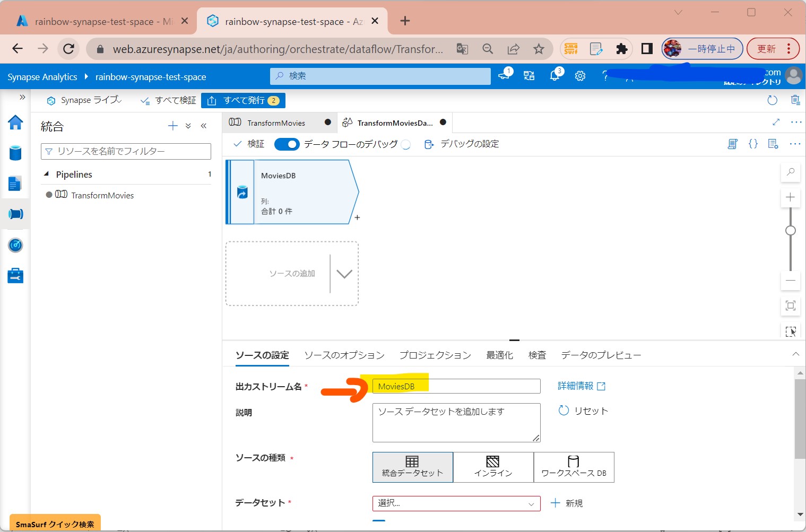Viewport: 806px width, 532px height.
Task: Select the TransformMovies pipeline in the tree
Action: pos(102,195)
